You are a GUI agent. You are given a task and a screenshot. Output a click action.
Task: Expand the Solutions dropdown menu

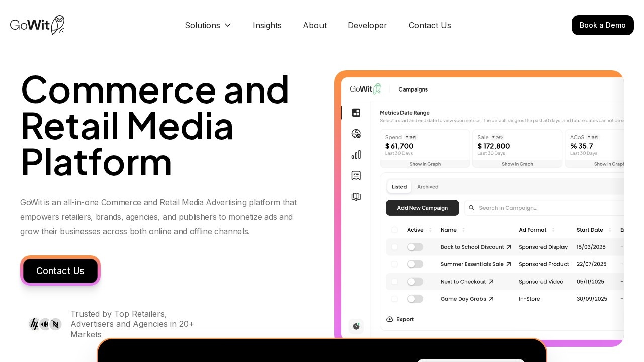pyautogui.click(x=208, y=25)
